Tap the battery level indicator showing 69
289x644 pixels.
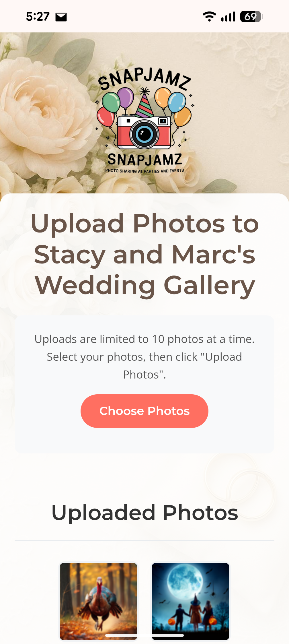pyautogui.click(x=251, y=17)
